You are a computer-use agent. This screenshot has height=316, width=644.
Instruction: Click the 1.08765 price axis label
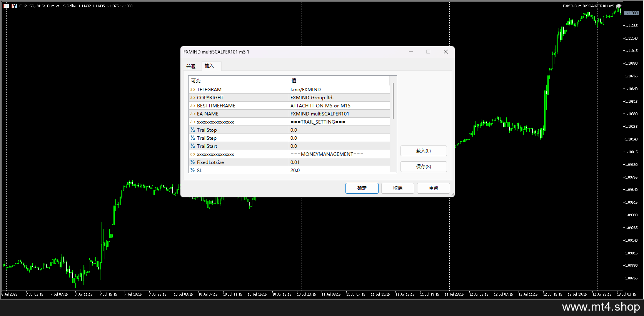pyautogui.click(x=631, y=278)
